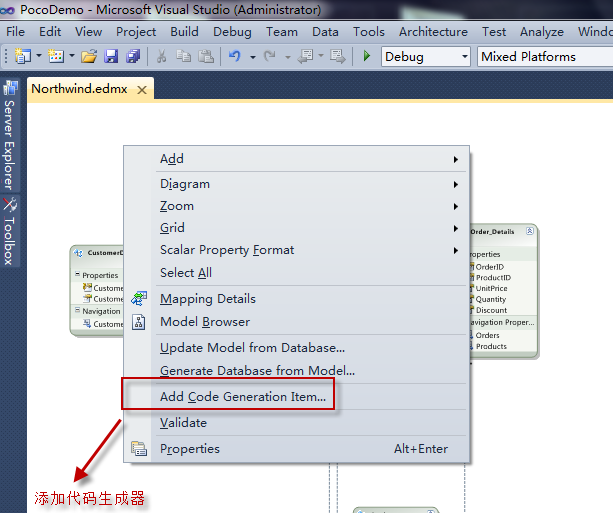The width and height of the screenshot is (613, 513).
Task: Click the Redo arrow icon
Action: pyautogui.click(x=270, y=57)
